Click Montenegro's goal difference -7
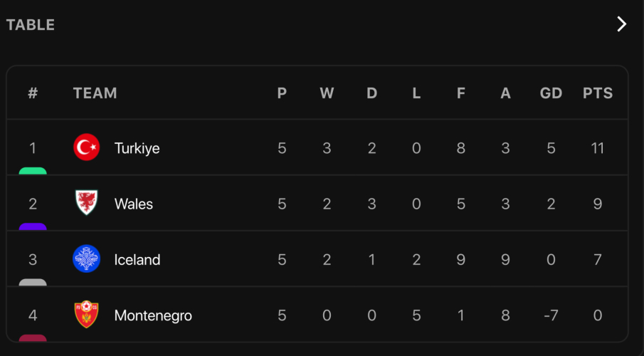644x356 pixels. click(x=551, y=315)
